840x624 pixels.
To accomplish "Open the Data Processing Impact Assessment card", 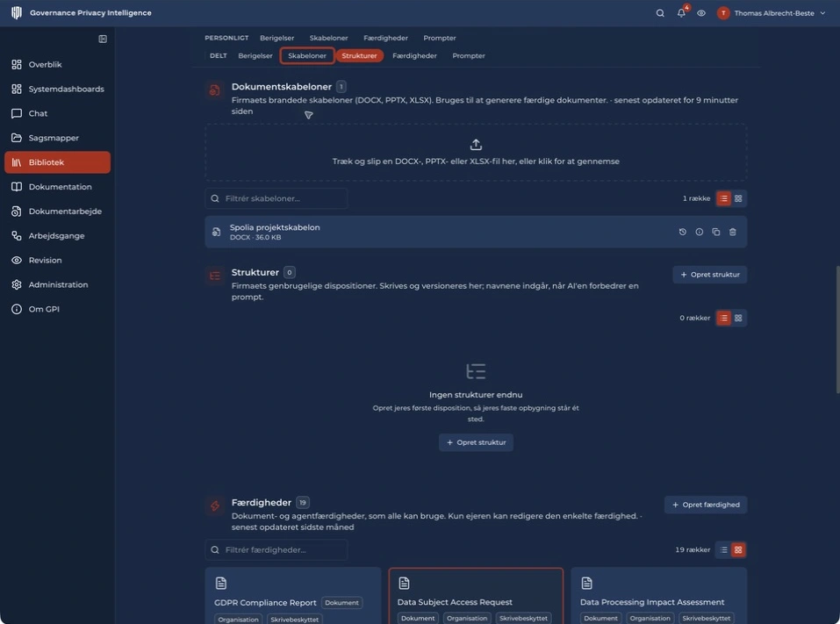I will (x=659, y=596).
